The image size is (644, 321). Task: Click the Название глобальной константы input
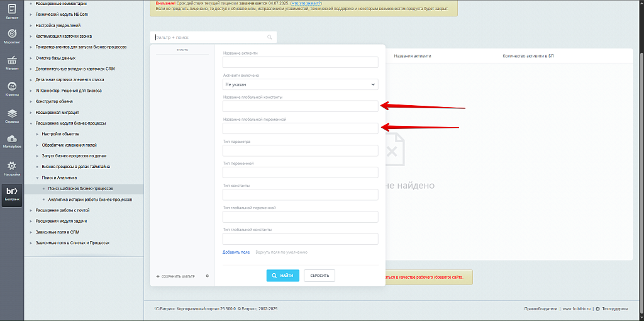point(300,106)
